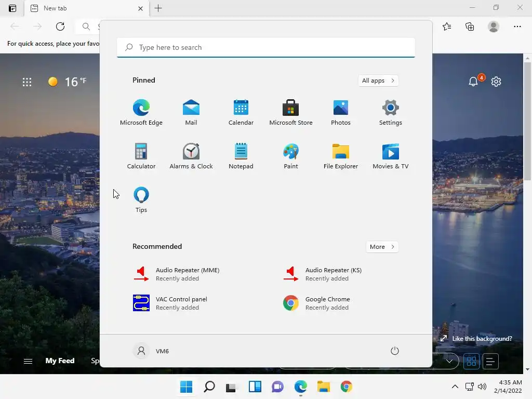Focus the Type here to search box
The image size is (532, 399).
pos(265,47)
